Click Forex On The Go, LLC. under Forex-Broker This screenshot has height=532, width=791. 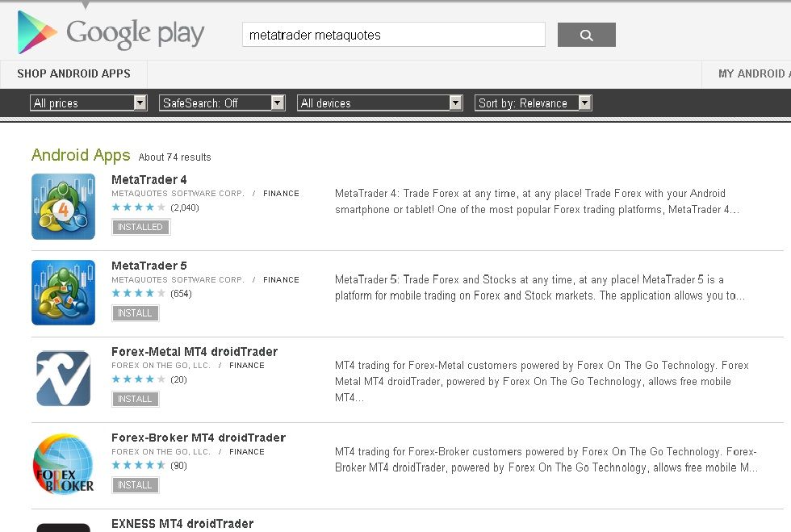[x=161, y=452]
